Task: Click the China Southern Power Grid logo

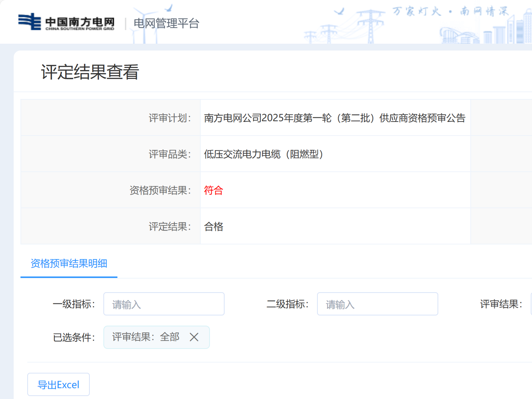Action: pyautogui.click(x=66, y=22)
